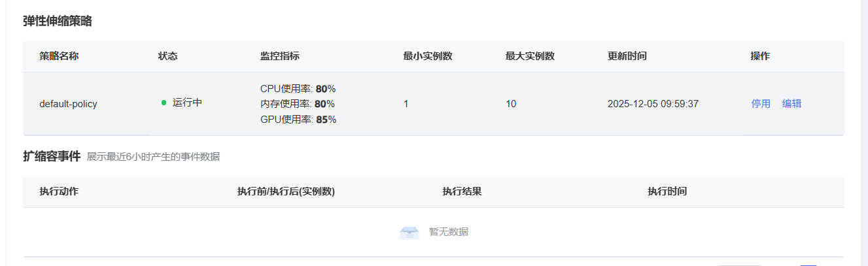Click the 停用 link for default-policy
The height and width of the screenshot is (266, 868).
pos(761,103)
